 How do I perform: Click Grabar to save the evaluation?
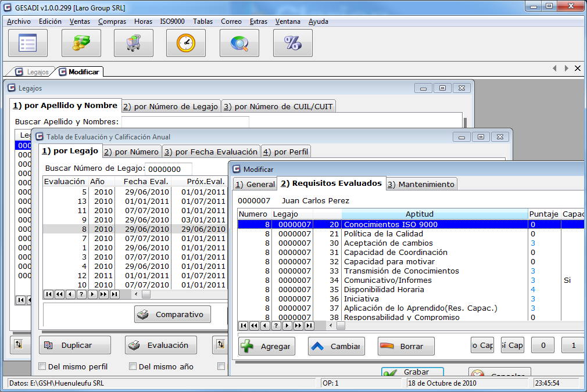pos(412,372)
